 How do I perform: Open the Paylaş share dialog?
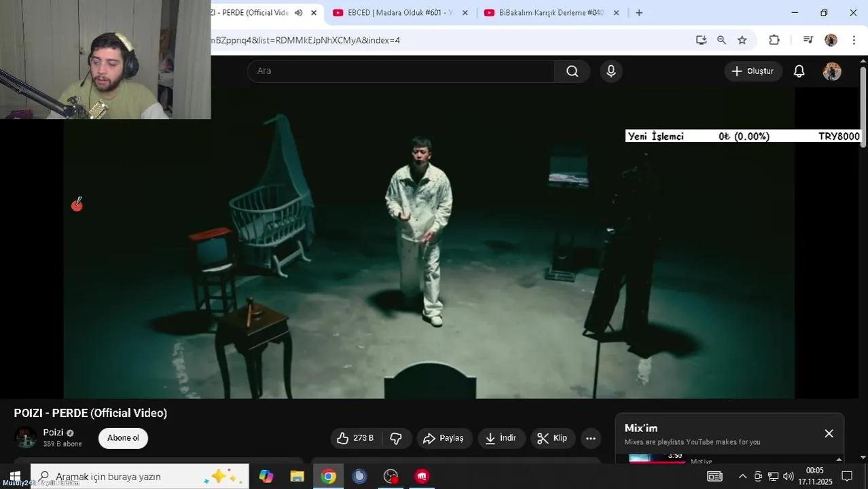(x=444, y=438)
